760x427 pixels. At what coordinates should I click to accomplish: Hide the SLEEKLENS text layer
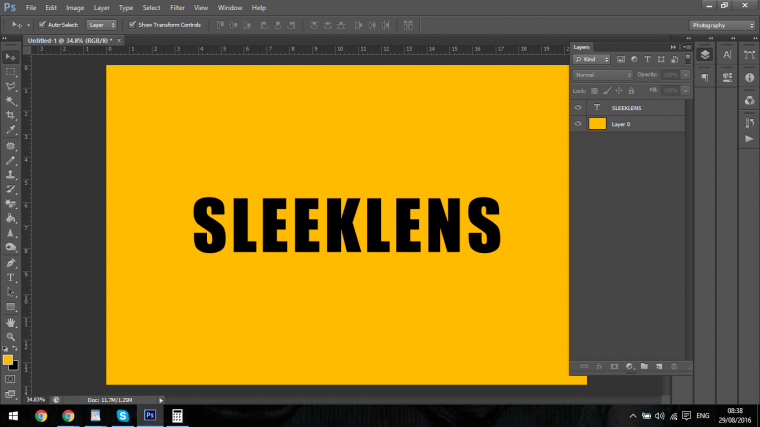point(578,108)
